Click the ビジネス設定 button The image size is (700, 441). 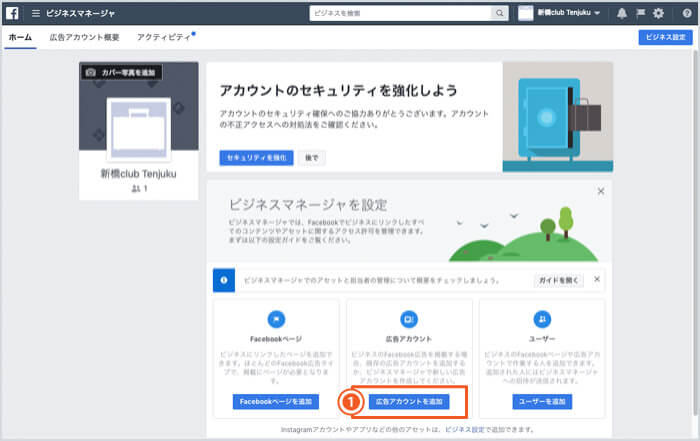(665, 37)
